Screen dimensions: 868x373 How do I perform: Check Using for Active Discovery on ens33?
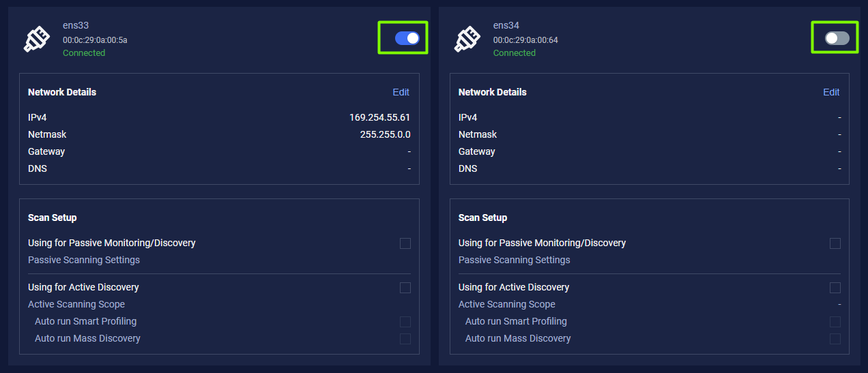(405, 288)
